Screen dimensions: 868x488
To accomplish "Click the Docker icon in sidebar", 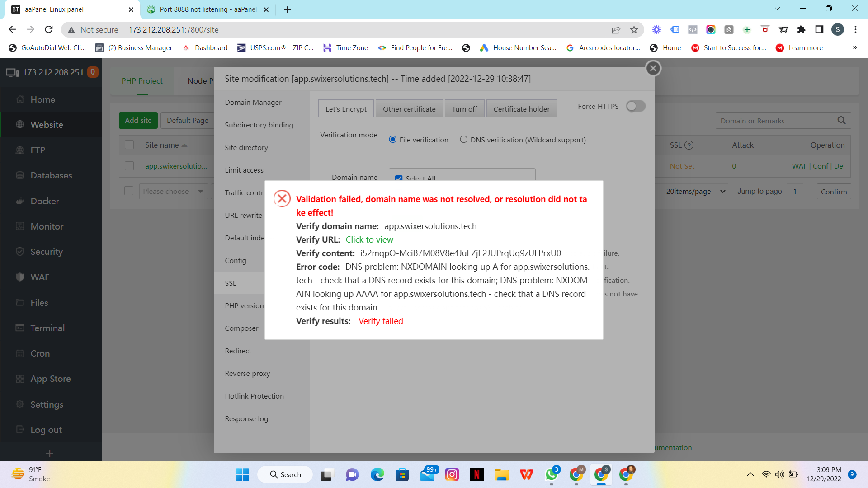I will click(20, 201).
